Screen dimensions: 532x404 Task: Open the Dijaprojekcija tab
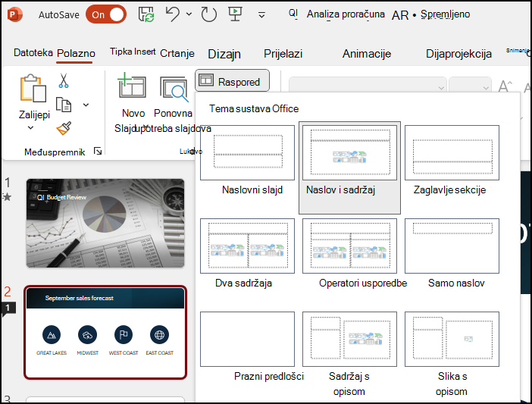point(458,54)
